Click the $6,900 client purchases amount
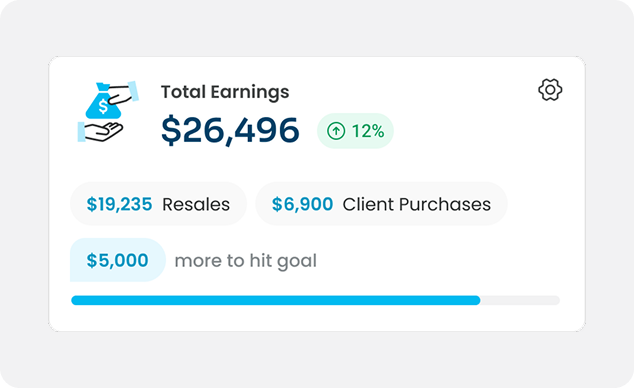 click(x=302, y=204)
